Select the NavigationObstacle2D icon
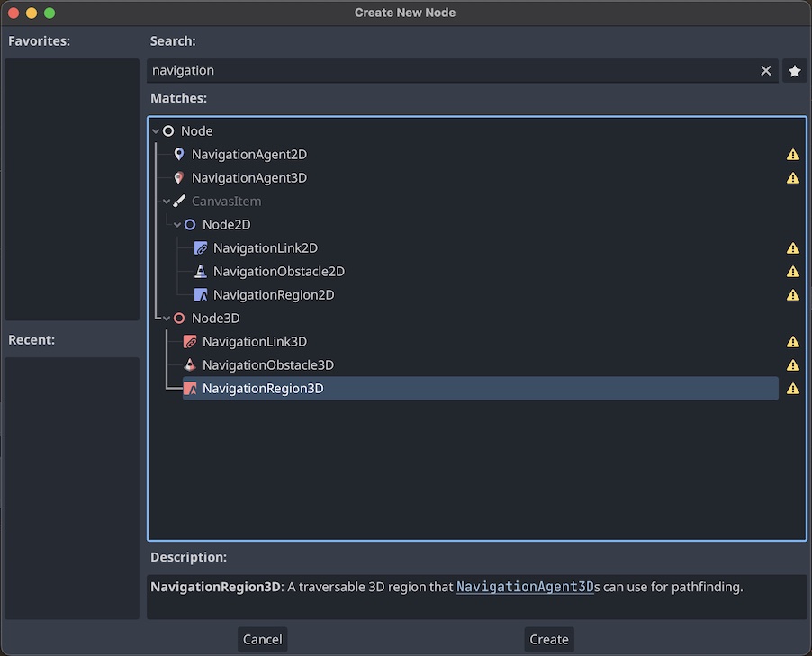The width and height of the screenshot is (812, 656). coord(200,271)
